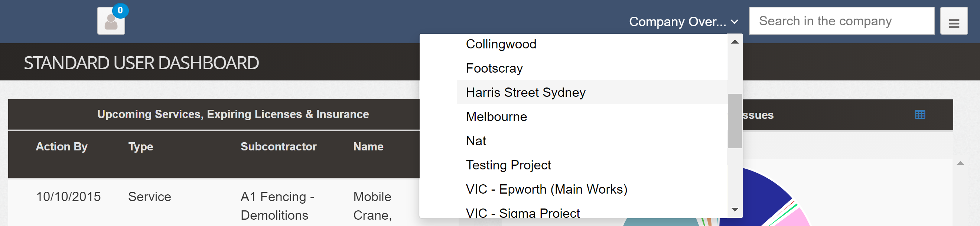
Task: Click the dark blue pie chart slice
Action: coord(757,194)
